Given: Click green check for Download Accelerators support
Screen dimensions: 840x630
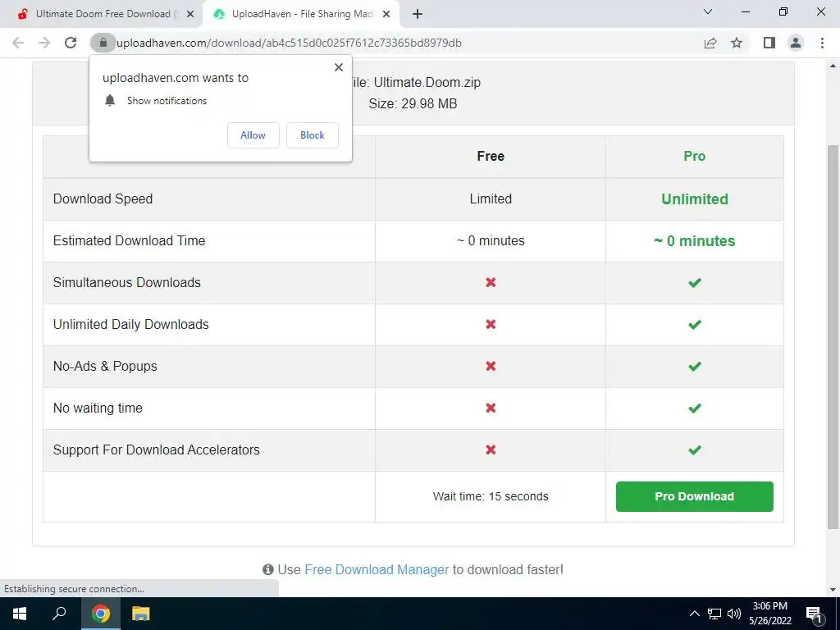Looking at the screenshot, I should click(694, 450).
